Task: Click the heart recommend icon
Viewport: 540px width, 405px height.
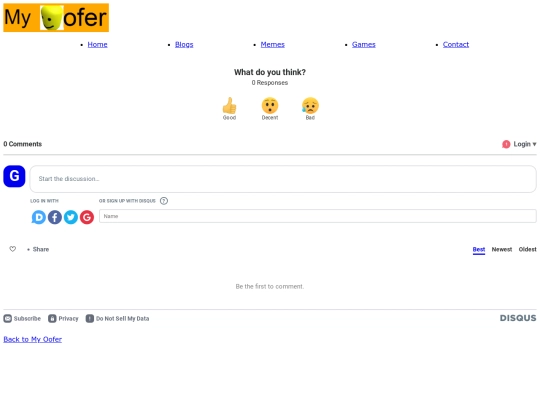Action: pos(13,249)
